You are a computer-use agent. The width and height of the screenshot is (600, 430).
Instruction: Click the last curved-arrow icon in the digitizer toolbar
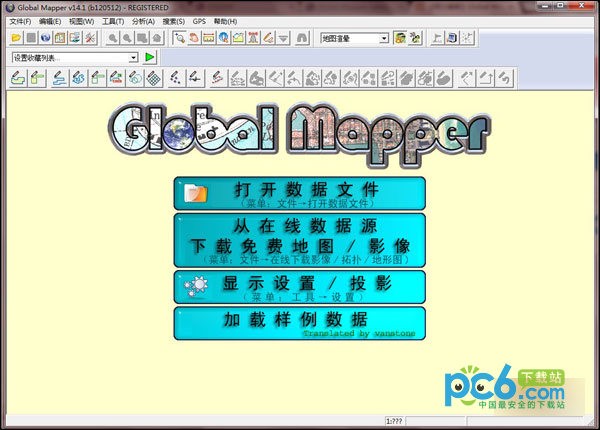(x=505, y=78)
